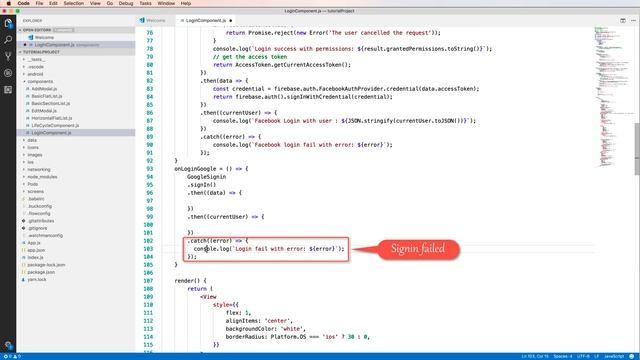Click the Apple menu icon
Viewport: 640px width, 360px height.
coord(8,3)
